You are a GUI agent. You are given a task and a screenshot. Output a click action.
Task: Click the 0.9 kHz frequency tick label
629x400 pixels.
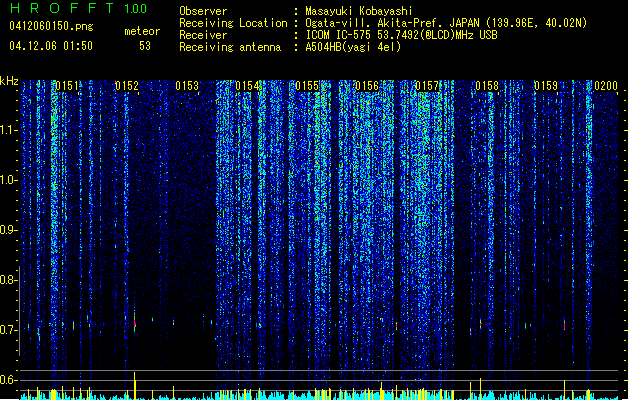pos(9,230)
